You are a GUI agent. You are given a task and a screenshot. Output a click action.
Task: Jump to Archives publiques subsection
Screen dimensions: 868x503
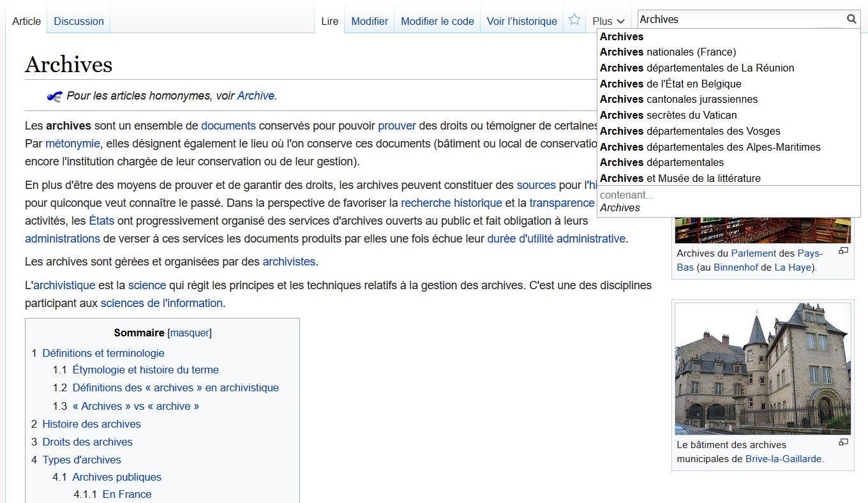pyautogui.click(x=117, y=477)
